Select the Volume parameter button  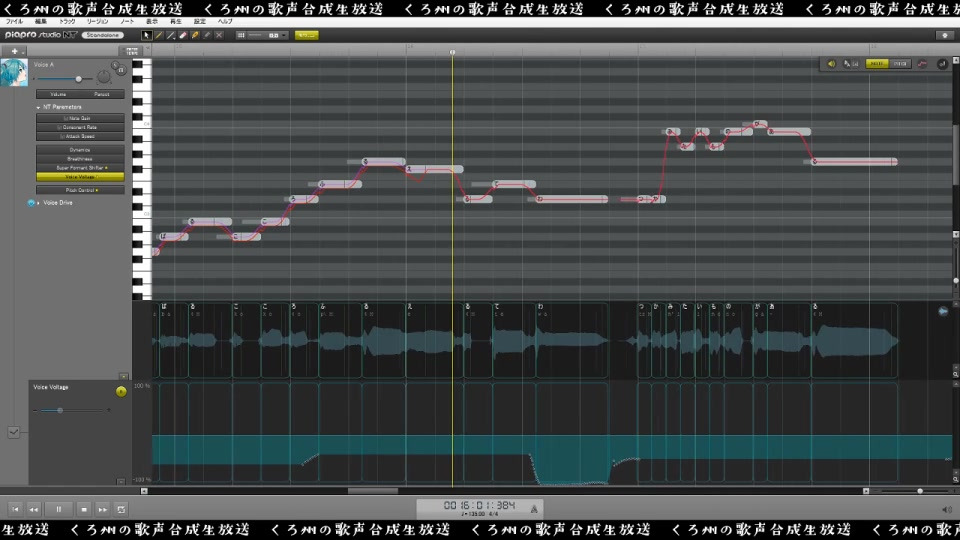(x=58, y=94)
